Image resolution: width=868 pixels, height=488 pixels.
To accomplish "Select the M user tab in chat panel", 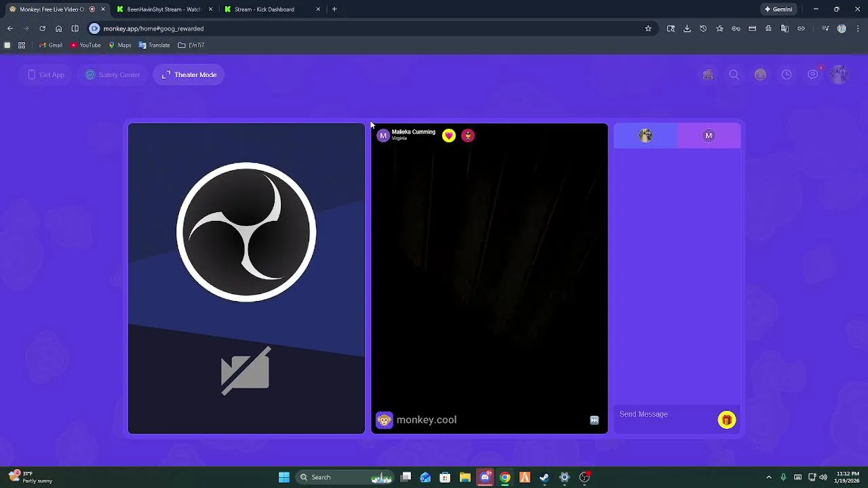I will pos(709,136).
